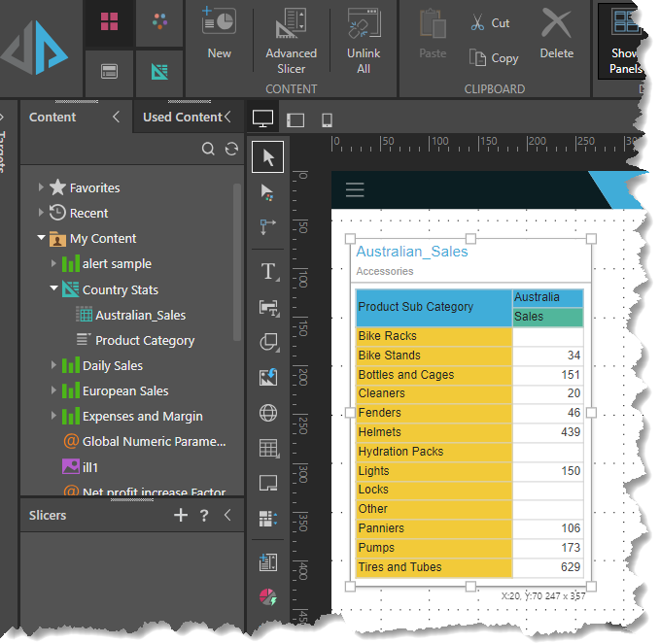
Task: Select the pointer selection tool
Action: pos(268,157)
